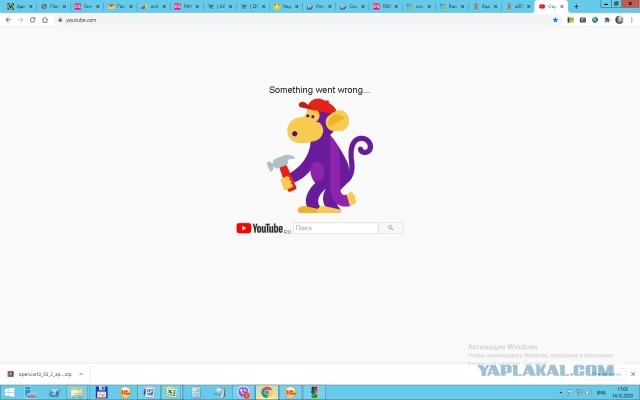640x400 pixels.
Task: Reload the youtube.com page
Action: tap(32, 20)
